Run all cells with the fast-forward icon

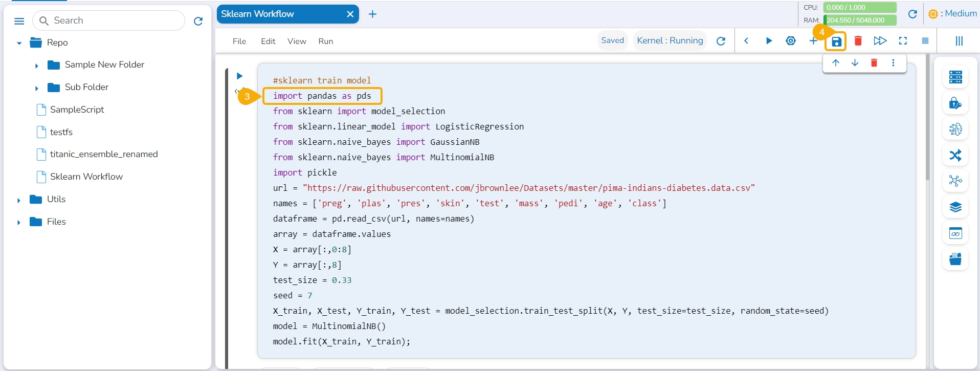click(x=880, y=41)
